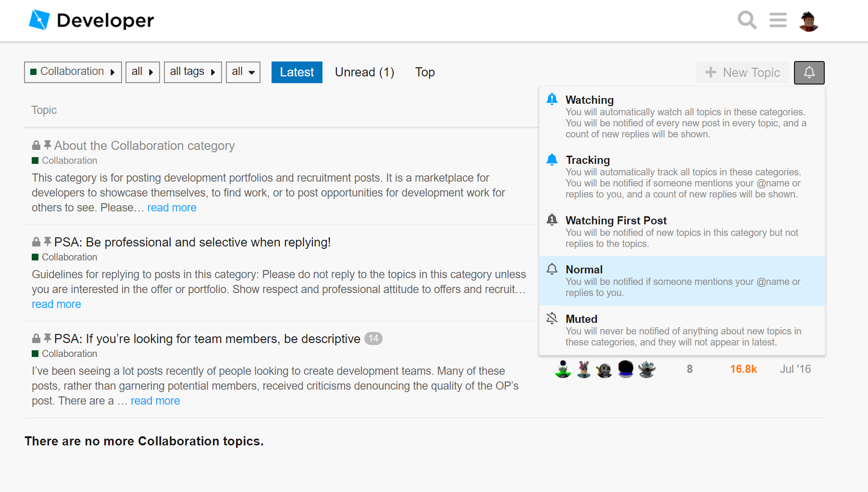
Task: Open the hamburger menu icon
Action: (778, 20)
